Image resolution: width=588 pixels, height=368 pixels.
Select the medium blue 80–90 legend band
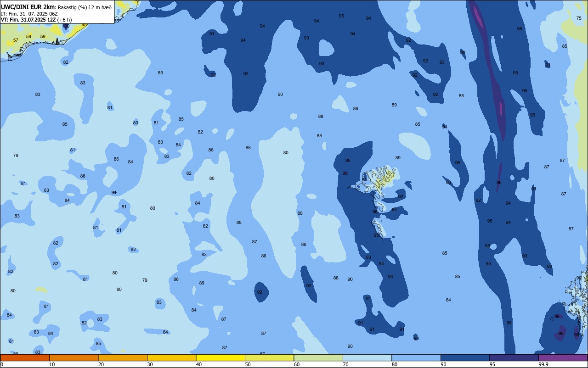(x=416, y=357)
